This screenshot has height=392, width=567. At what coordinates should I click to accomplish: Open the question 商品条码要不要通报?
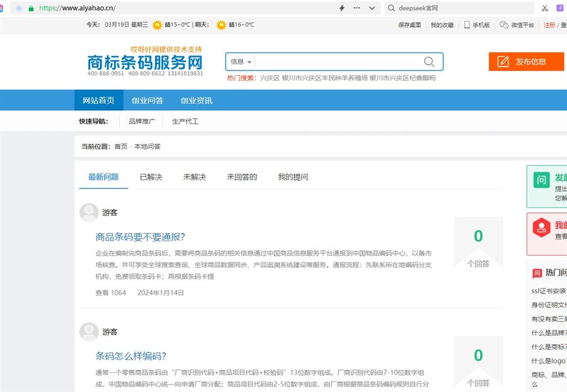coord(140,237)
